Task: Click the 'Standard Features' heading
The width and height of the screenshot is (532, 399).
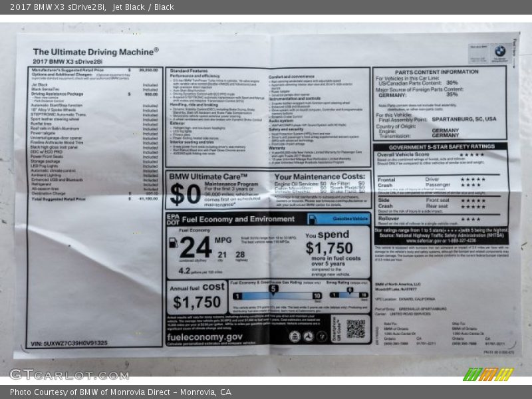Action: click(189, 71)
